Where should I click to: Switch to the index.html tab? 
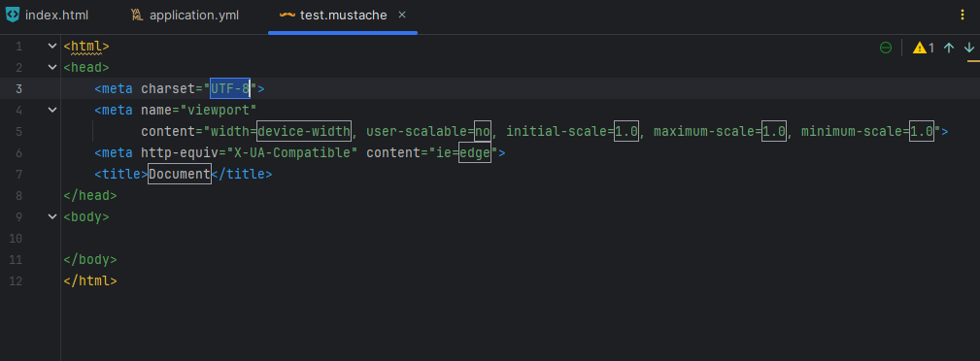click(48, 15)
